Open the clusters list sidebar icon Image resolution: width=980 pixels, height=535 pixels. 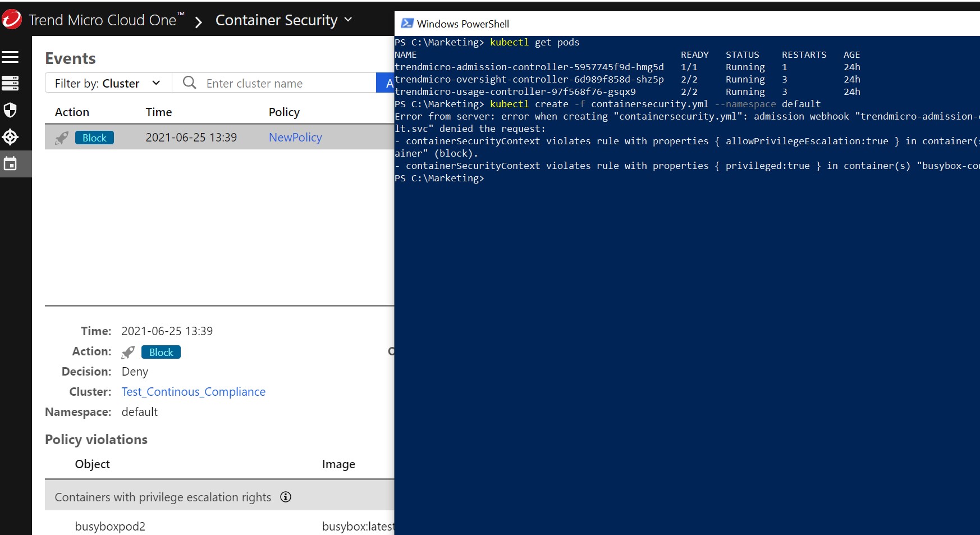[10, 83]
